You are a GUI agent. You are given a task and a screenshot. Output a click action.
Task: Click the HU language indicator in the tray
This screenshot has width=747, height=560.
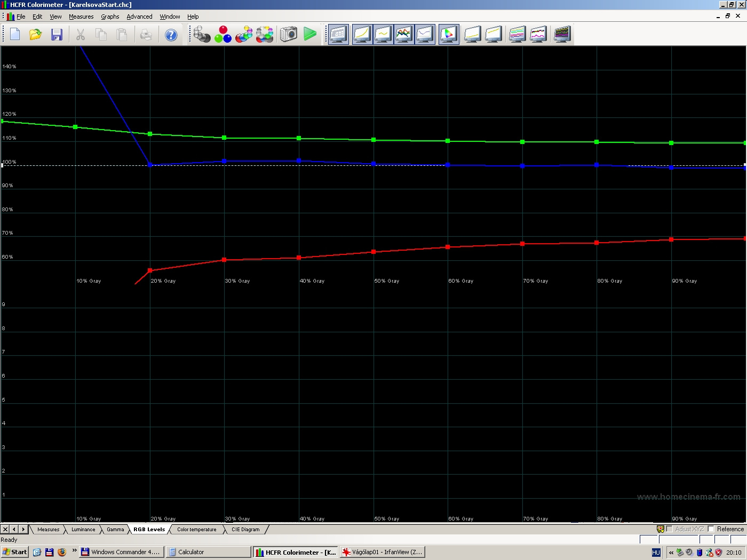click(x=656, y=553)
